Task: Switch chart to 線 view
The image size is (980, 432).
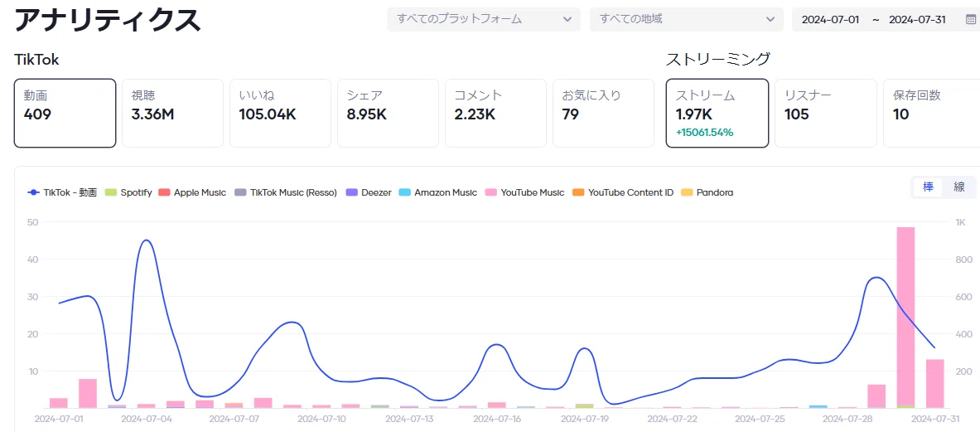Action: click(x=958, y=187)
